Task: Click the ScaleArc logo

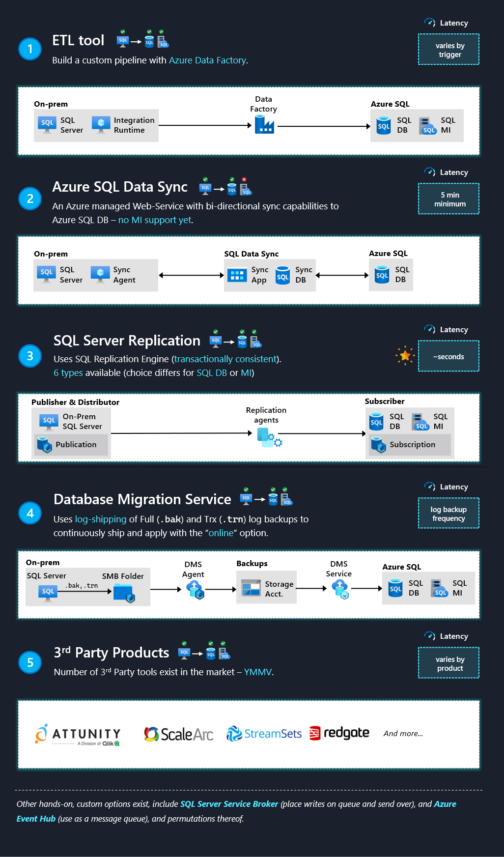Action: 179,734
